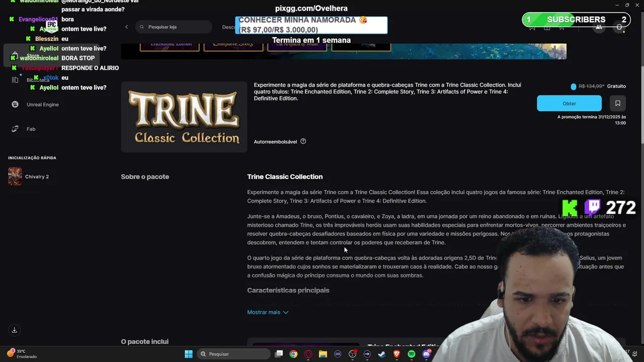Click the Obter button

(569, 103)
